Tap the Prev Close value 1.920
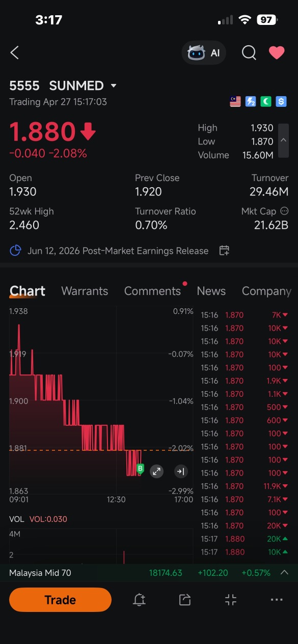Screen dimensions: 298x644 click(x=148, y=192)
